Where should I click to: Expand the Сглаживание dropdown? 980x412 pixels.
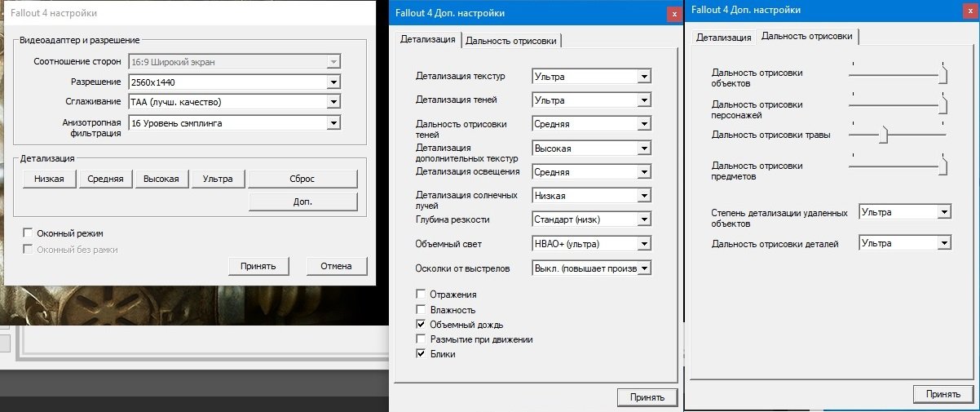(x=333, y=102)
